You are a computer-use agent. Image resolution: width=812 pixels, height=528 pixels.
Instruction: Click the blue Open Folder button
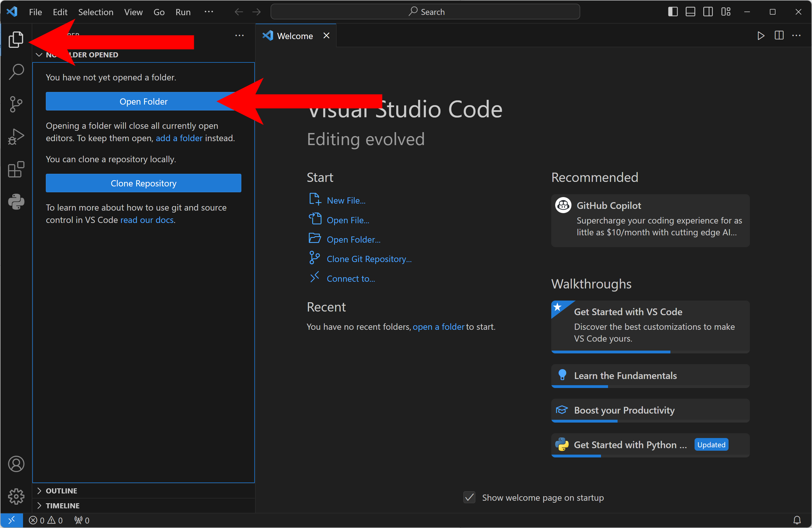(143, 101)
